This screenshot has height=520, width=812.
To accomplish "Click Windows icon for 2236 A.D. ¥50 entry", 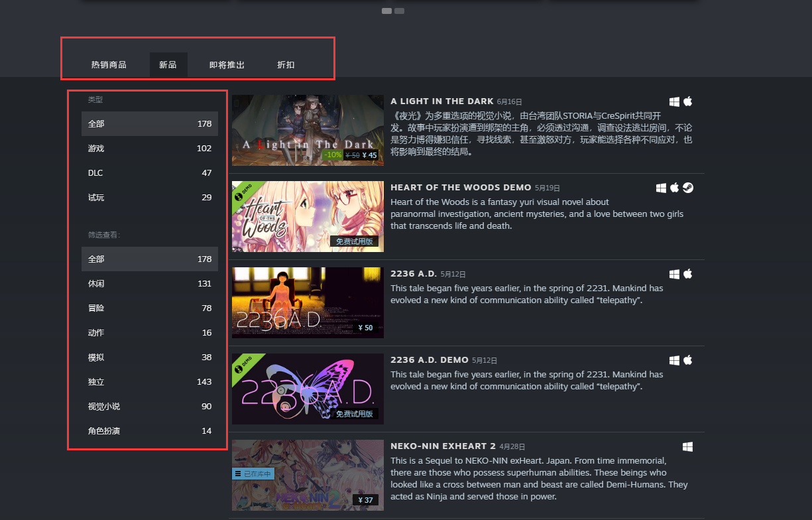I will click(x=674, y=274).
